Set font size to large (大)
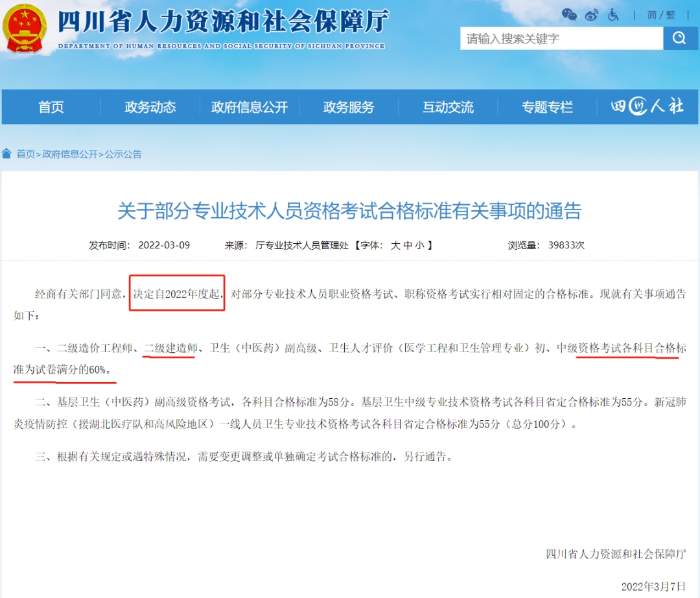Viewport: 700px width, 598px height. click(x=395, y=245)
